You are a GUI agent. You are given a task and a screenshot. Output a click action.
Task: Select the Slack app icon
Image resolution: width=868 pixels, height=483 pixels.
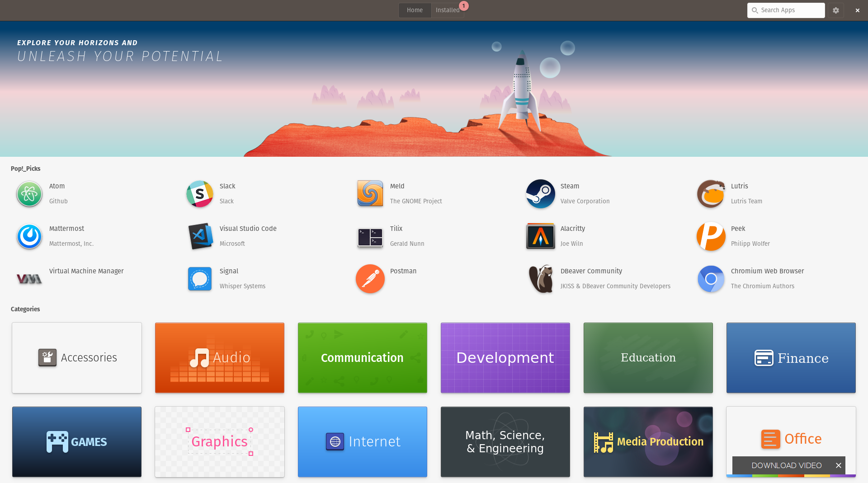point(199,194)
